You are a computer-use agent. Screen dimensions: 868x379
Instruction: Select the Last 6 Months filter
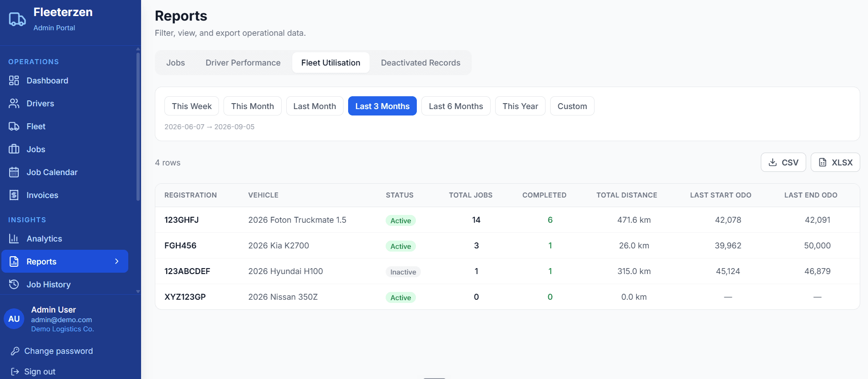[456, 106]
